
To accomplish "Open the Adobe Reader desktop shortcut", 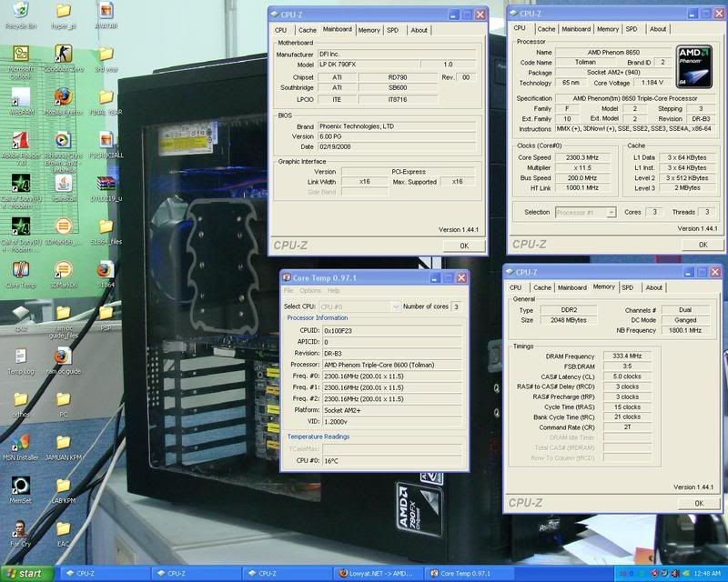I will pyautogui.click(x=19, y=140).
